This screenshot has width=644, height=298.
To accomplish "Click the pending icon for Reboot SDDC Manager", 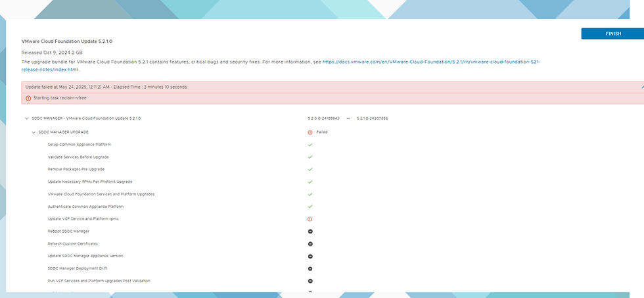I will [x=310, y=232].
